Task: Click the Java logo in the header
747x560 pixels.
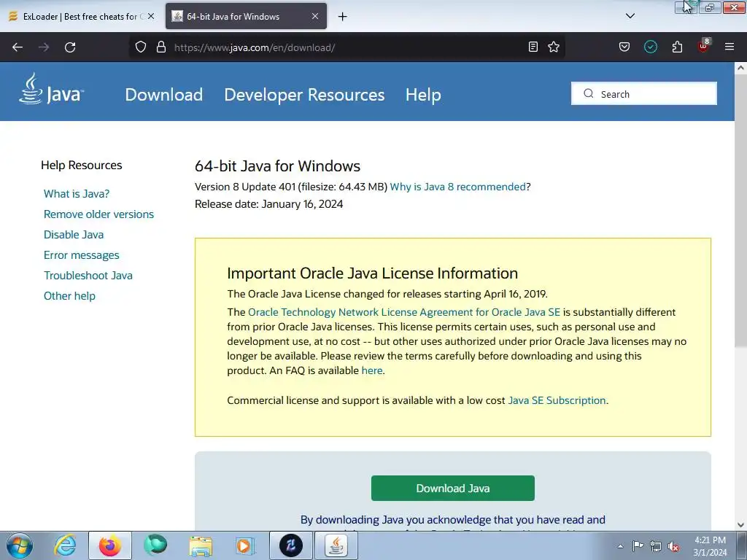Action: point(52,89)
